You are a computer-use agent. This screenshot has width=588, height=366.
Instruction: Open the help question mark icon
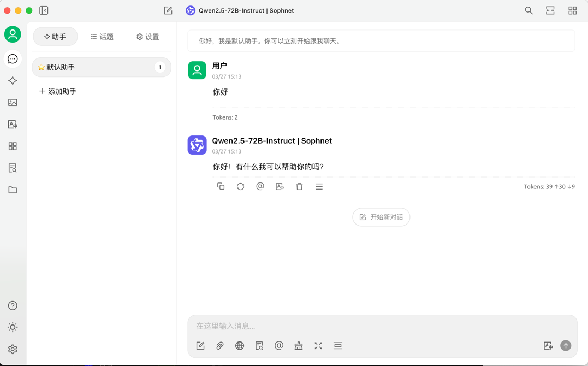13,305
